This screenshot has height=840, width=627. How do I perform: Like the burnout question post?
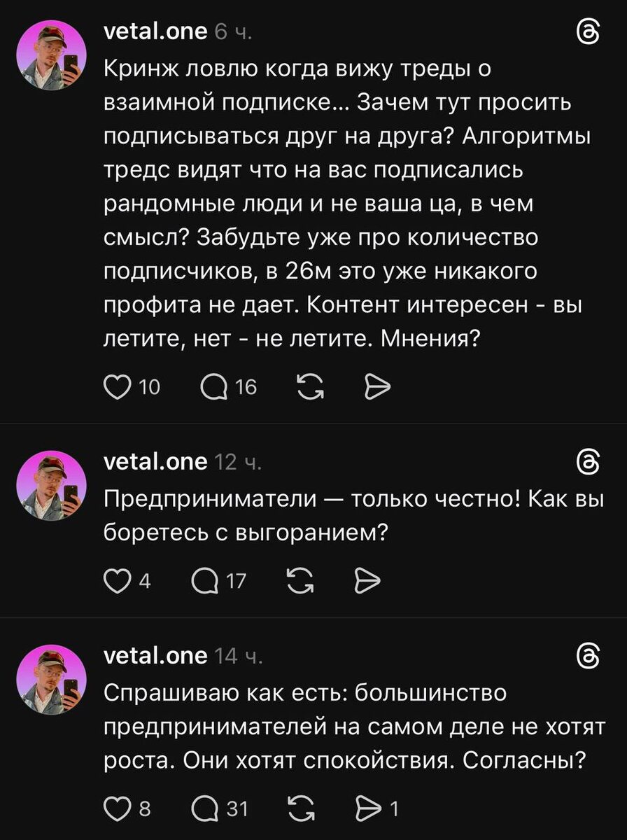[x=115, y=580]
